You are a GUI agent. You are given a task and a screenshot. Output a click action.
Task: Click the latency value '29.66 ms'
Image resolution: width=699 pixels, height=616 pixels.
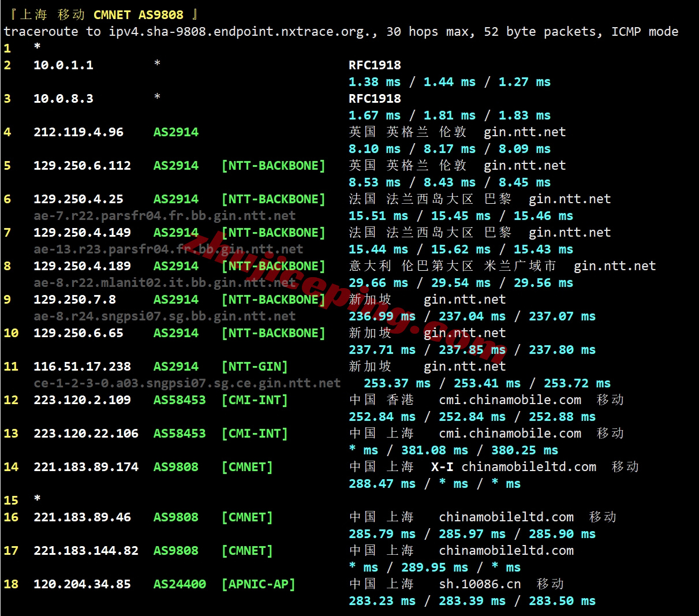[x=379, y=283]
